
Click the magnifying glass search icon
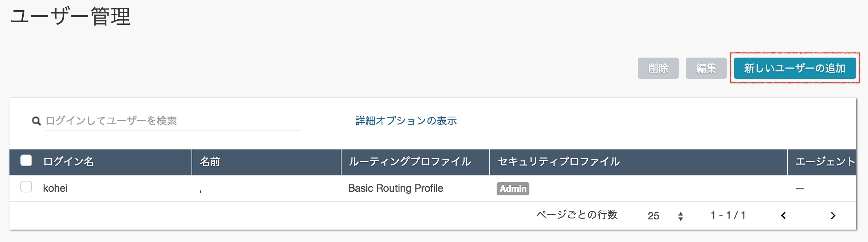click(x=36, y=121)
